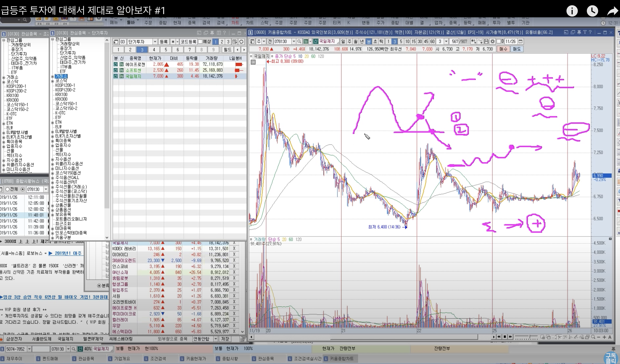
Task: Toggle the D checkbox beside the date field
Action: coord(499,42)
